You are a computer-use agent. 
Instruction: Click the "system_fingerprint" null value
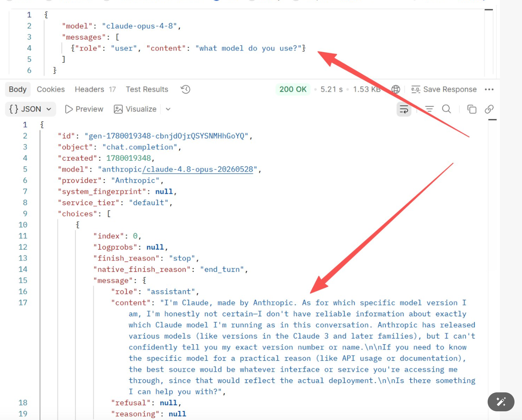pos(164,191)
